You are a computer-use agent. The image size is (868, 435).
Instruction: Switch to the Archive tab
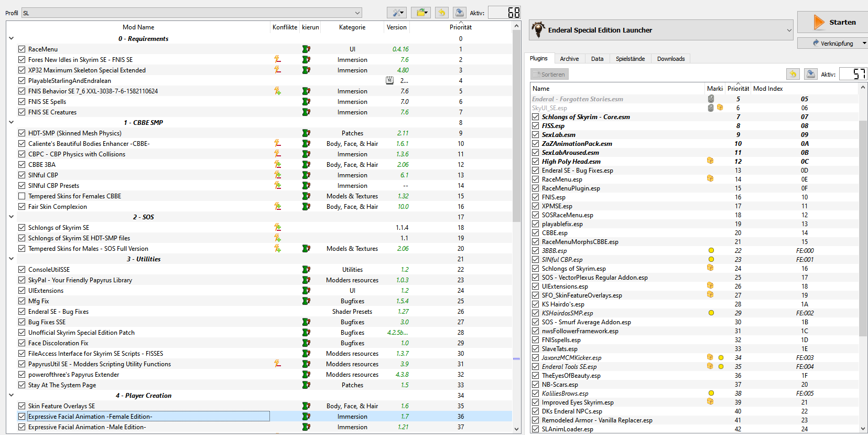(x=569, y=59)
